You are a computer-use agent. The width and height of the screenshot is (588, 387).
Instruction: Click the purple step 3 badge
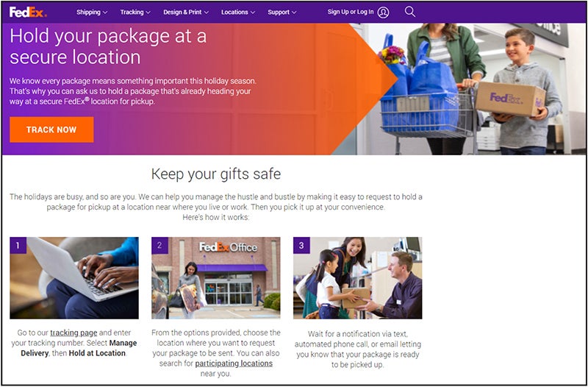[x=301, y=246]
